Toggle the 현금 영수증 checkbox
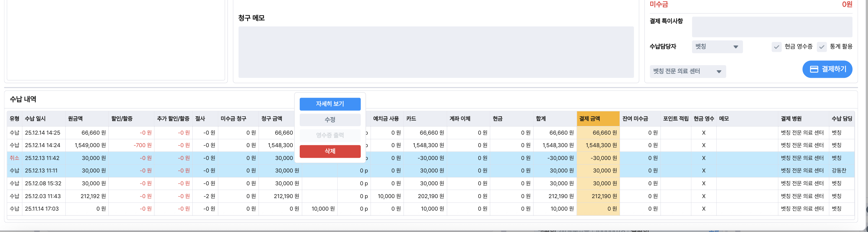868x232 pixels. pyautogui.click(x=776, y=47)
